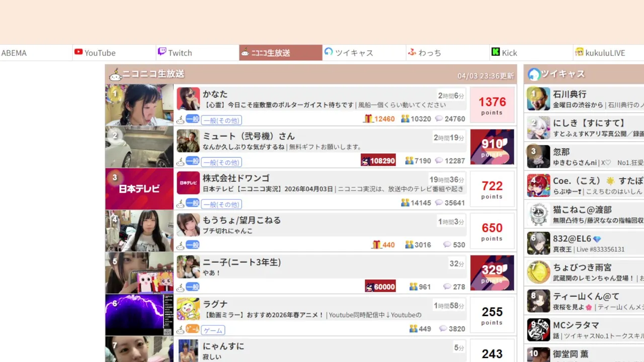Image resolution: width=644 pixels, height=362 pixels.
Task: Click the 910 points box
Action: [492, 147]
